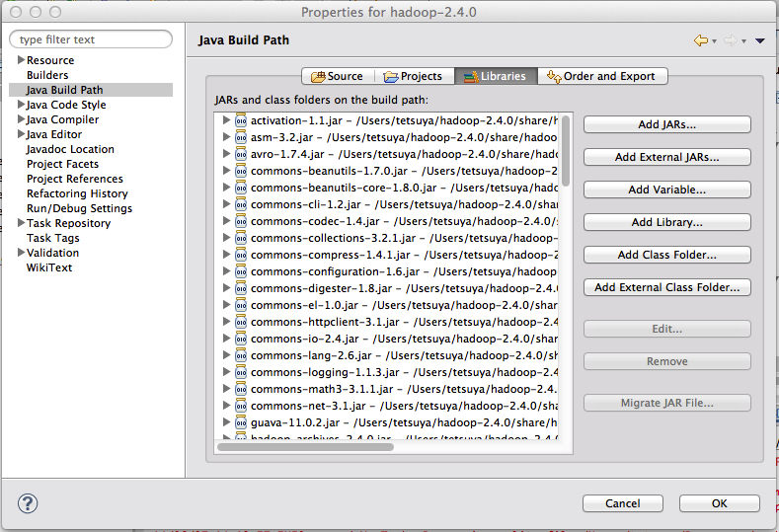This screenshot has width=779, height=532.
Task: Click the jar icon of commons-beanutils-1.7.0.jar
Action: click(241, 171)
